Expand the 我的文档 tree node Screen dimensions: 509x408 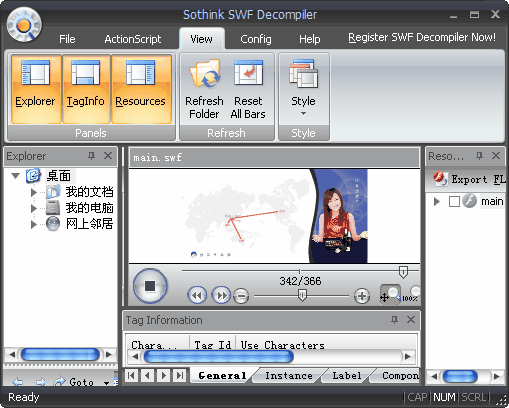click(33, 192)
